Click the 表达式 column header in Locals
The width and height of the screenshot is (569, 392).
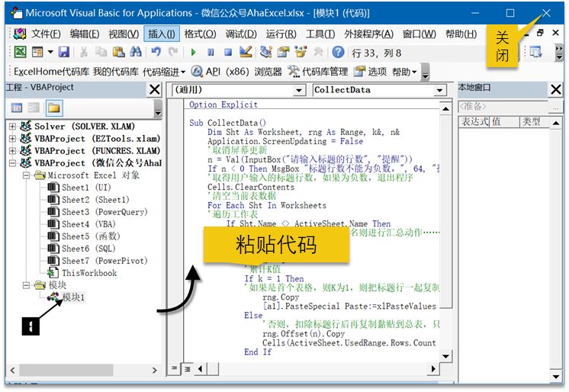pyautogui.click(x=474, y=122)
